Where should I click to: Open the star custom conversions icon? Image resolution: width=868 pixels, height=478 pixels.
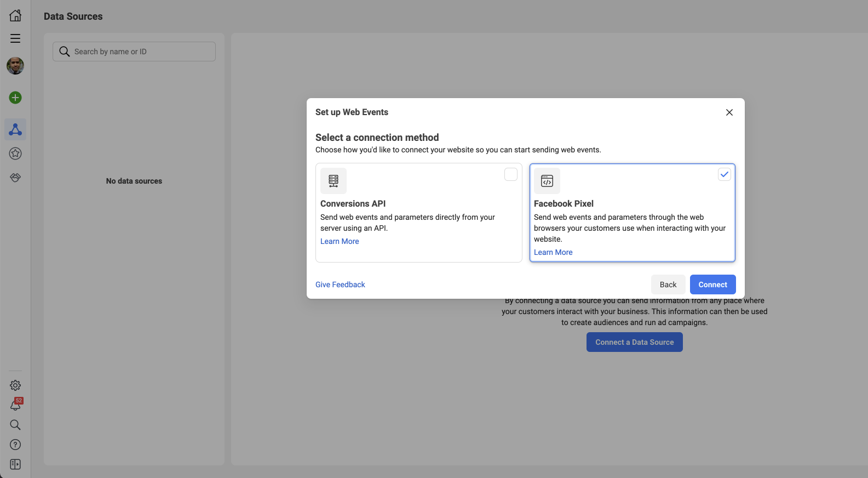click(15, 153)
